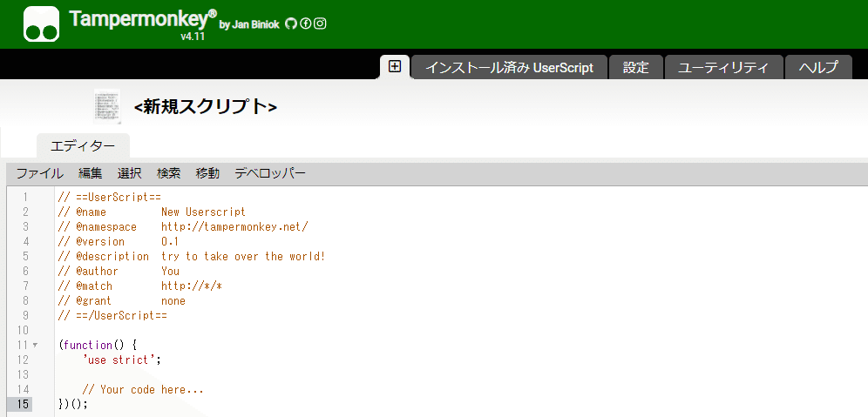Click the version value '0.1'
This screenshot has height=417, width=868.
point(170,241)
